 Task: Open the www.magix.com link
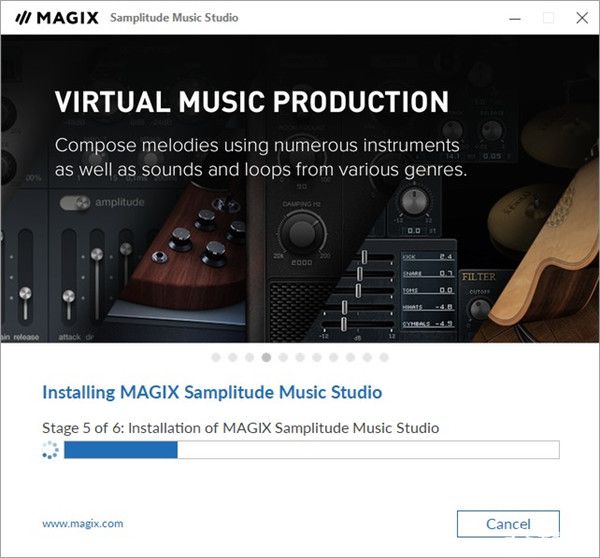[x=83, y=523]
